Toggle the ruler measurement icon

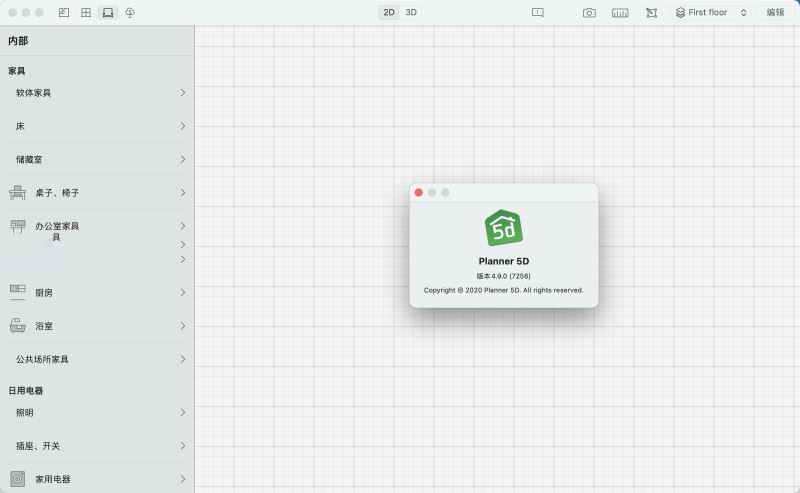620,13
